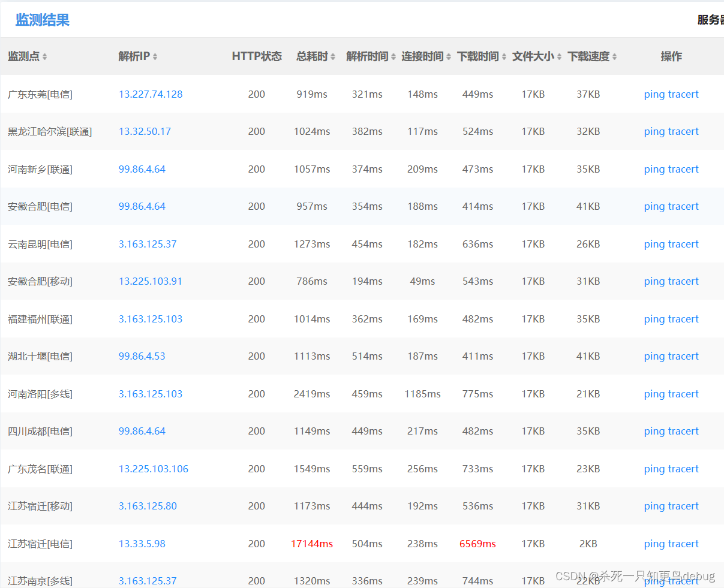Run tracert for 福建福州[联通]
724x588 pixels.
coord(683,319)
